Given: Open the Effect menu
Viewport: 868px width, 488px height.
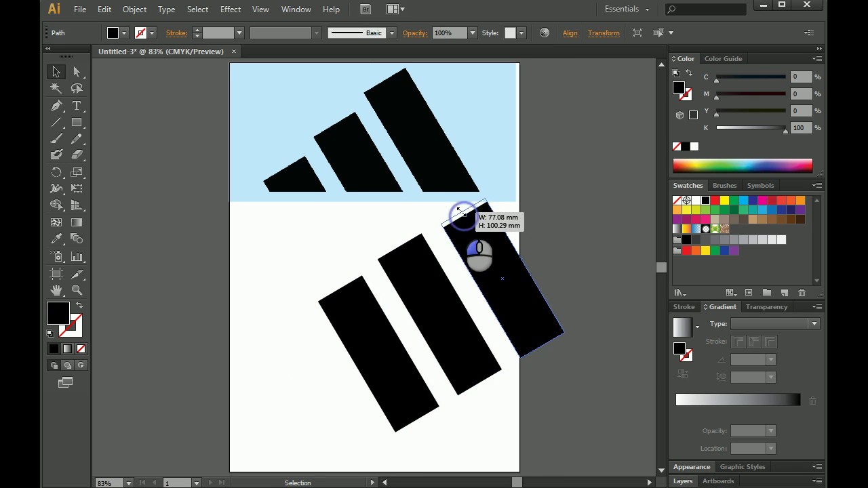Looking at the screenshot, I should coord(231,9).
